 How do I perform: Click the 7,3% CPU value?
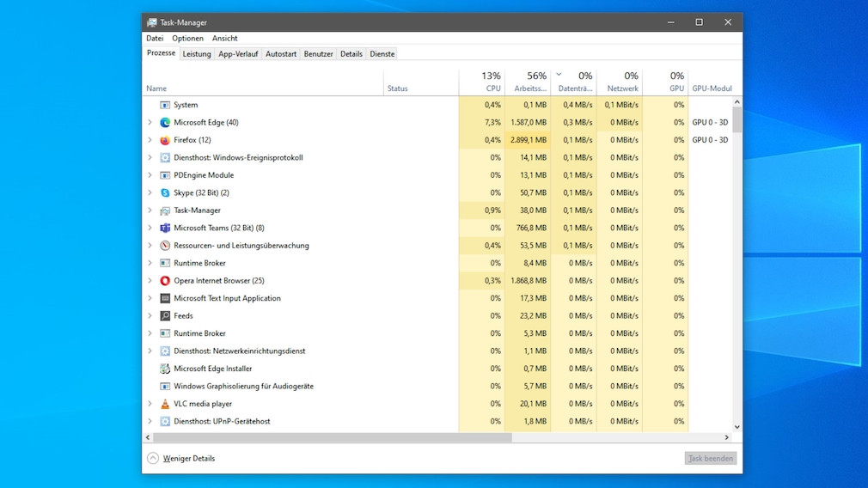pyautogui.click(x=492, y=122)
